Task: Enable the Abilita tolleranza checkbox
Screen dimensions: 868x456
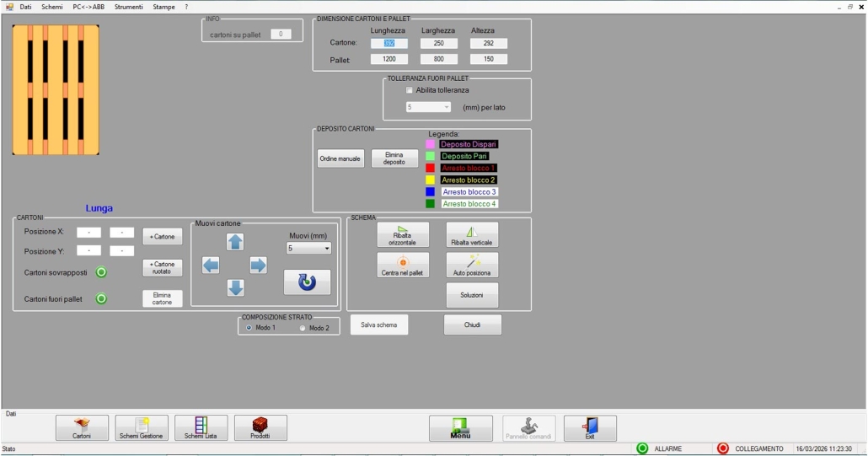Action: coord(410,90)
